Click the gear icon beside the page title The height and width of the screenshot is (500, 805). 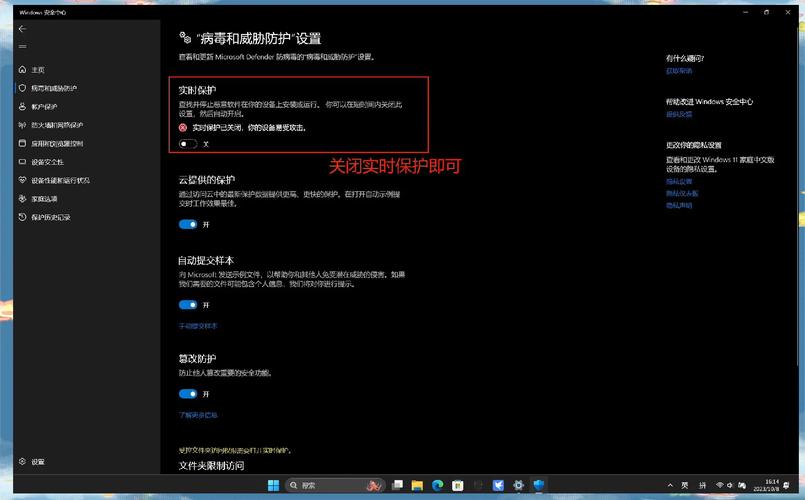point(185,37)
